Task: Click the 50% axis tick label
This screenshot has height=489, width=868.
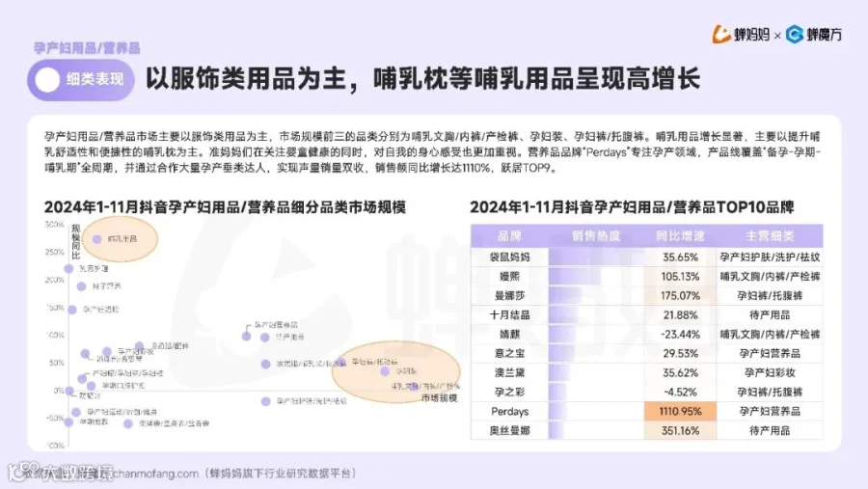Action: pyautogui.click(x=57, y=363)
